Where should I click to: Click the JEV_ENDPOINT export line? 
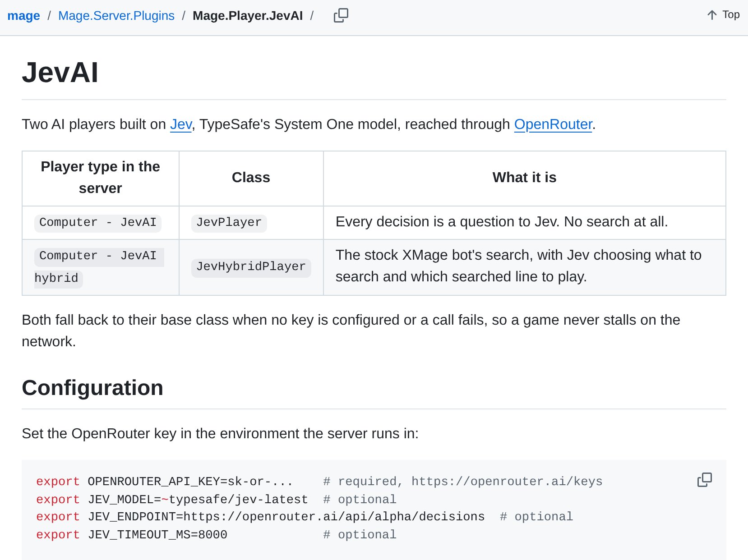[305, 517]
